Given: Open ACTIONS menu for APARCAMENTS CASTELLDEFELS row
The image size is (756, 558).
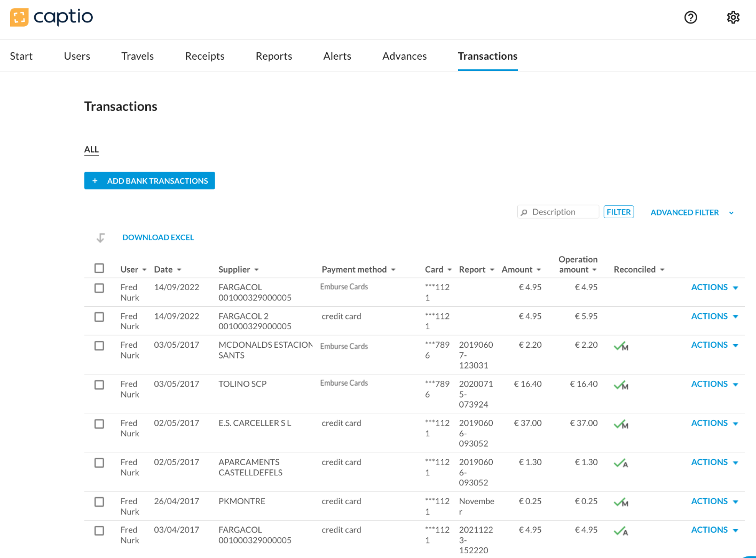Looking at the screenshot, I should pyautogui.click(x=714, y=463).
